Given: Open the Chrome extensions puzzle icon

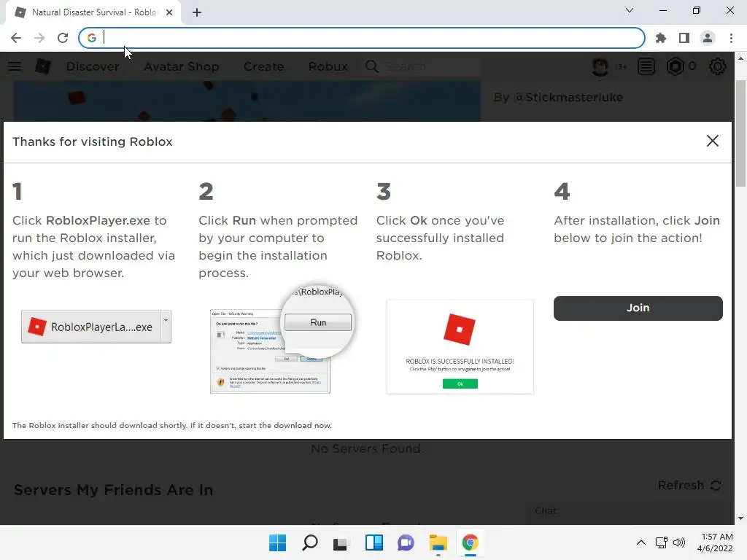Looking at the screenshot, I should coord(661,38).
